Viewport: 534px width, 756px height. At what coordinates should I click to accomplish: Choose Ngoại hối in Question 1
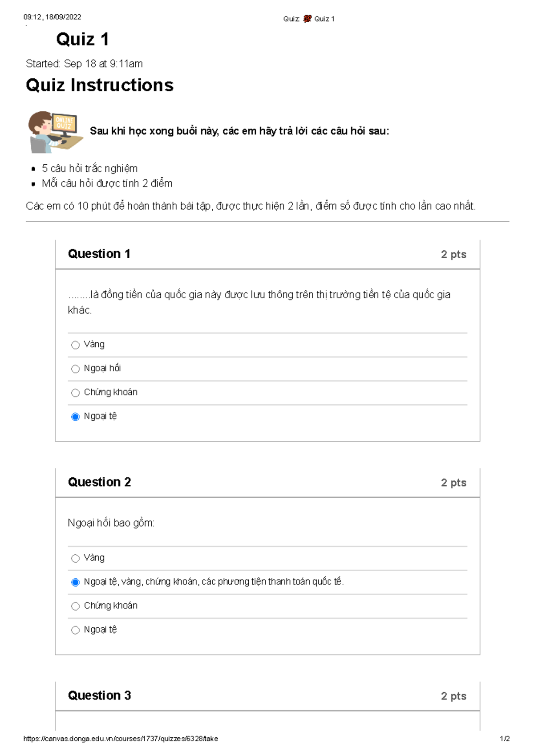[75, 369]
